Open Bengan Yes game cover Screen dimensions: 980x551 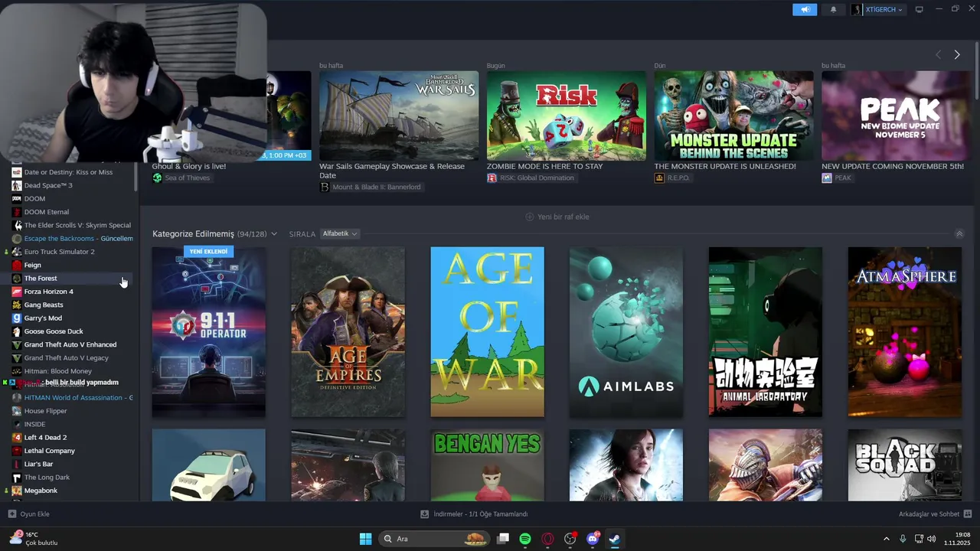click(x=487, y=465)
